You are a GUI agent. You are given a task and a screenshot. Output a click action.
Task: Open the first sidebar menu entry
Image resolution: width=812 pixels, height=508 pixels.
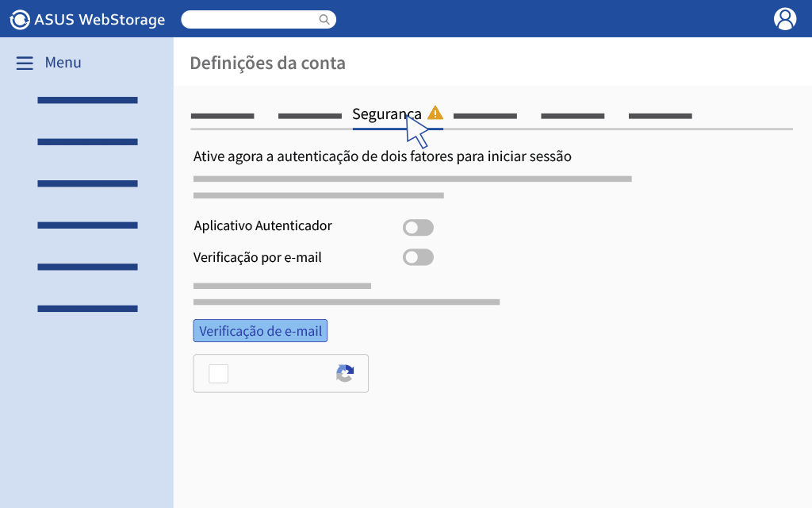(x=87, y=100)
